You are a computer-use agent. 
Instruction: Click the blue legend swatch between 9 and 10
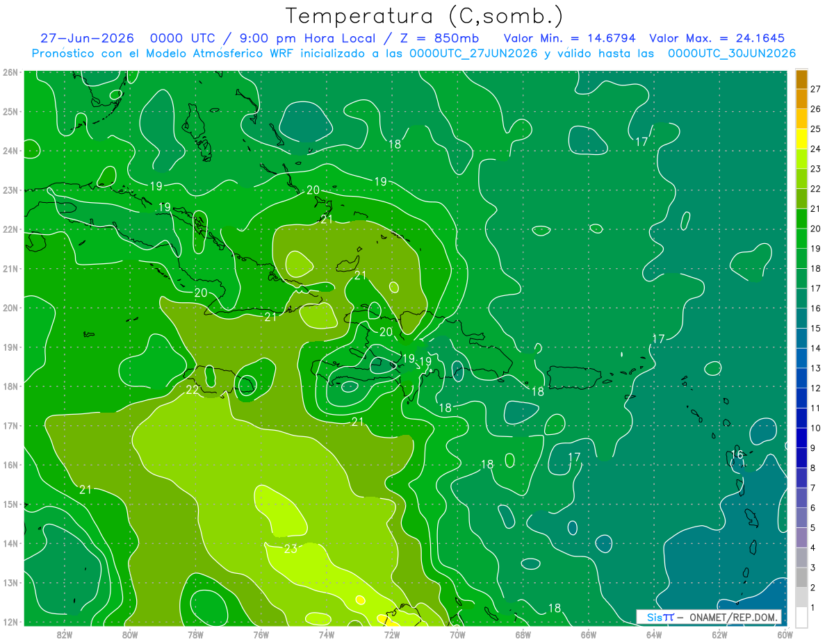click(x=802, y=438)
